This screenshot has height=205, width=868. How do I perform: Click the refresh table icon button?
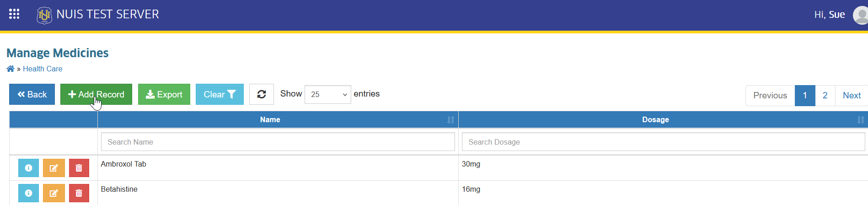point(262,94)
